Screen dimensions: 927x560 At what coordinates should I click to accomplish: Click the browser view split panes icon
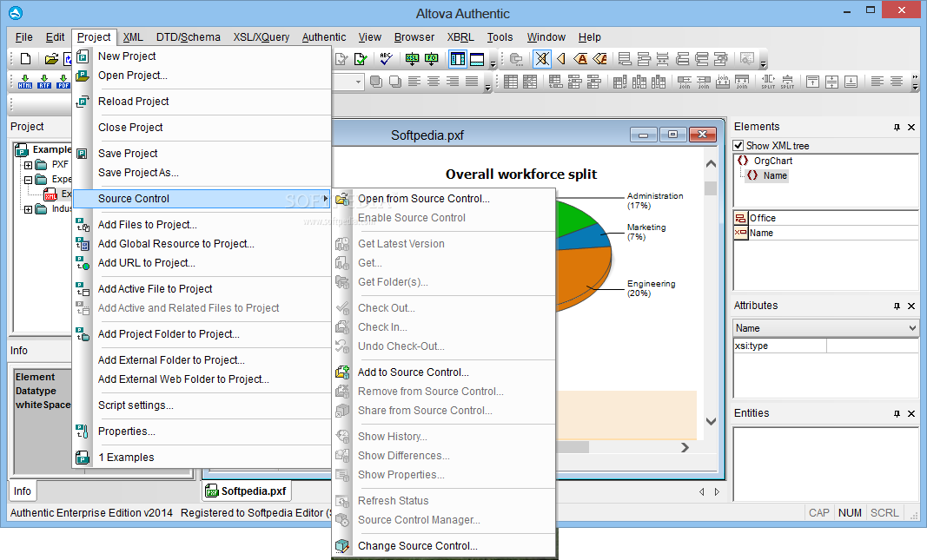458,58
